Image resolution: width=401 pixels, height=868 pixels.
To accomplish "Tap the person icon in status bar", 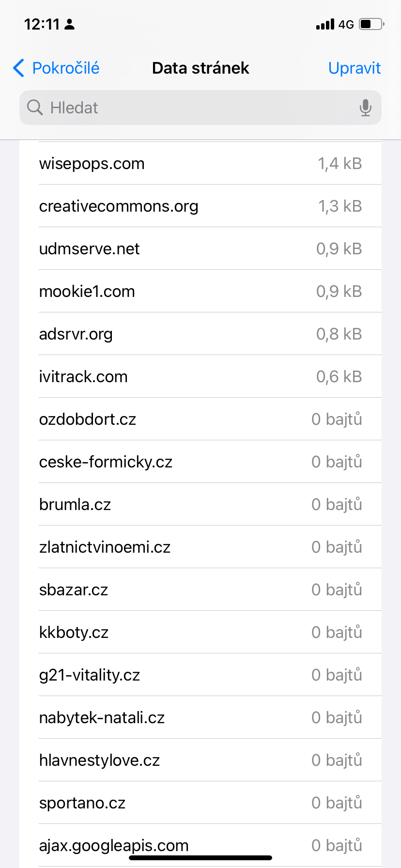I will [70, 24].
